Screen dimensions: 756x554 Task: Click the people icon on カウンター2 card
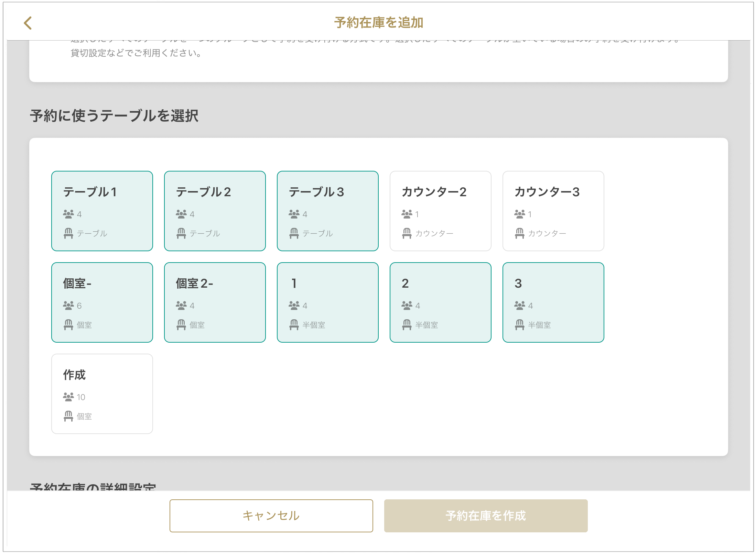407,214
